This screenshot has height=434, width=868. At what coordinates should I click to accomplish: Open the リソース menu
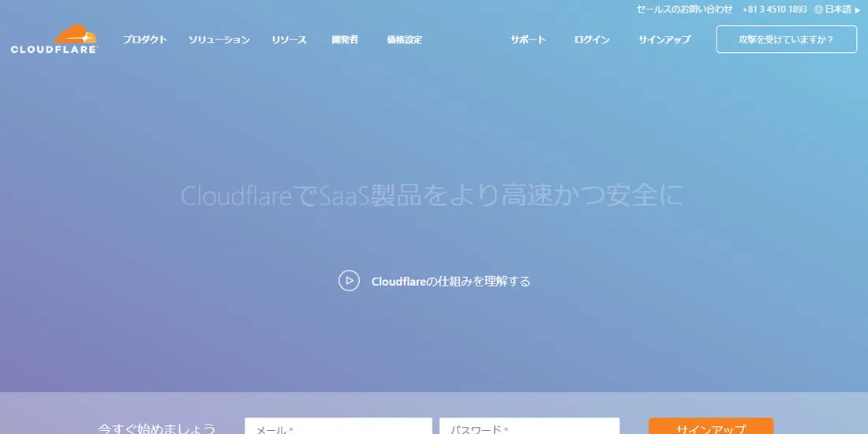[x=289, y=40]
